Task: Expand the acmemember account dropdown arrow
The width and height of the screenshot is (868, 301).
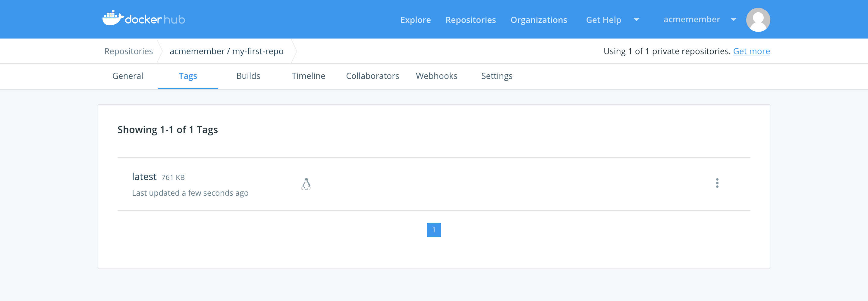Action: tap(733, 20)
